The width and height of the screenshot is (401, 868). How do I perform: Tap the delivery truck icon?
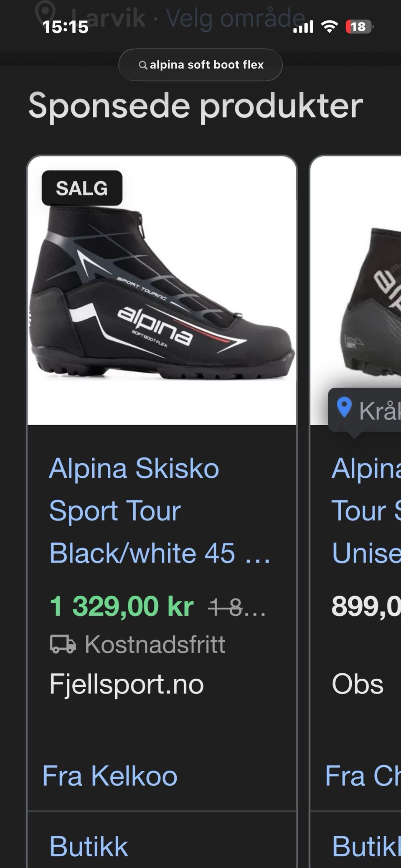(x=63, y=644)
